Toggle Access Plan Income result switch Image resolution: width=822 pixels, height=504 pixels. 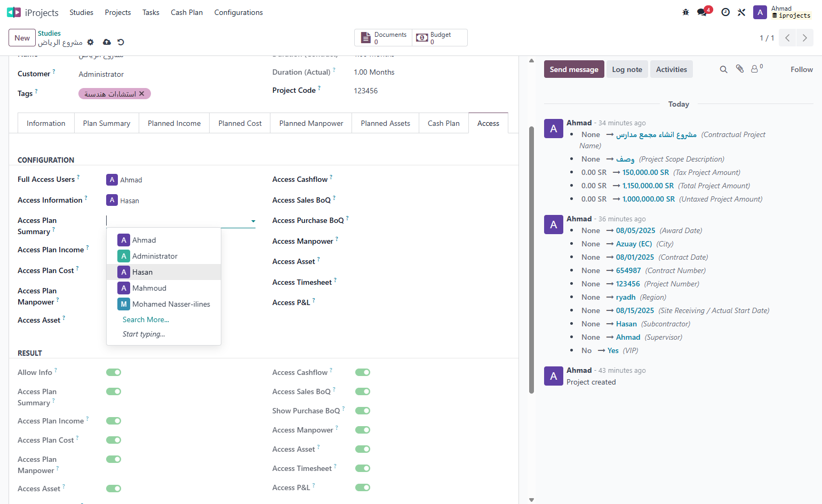[114, 421]
